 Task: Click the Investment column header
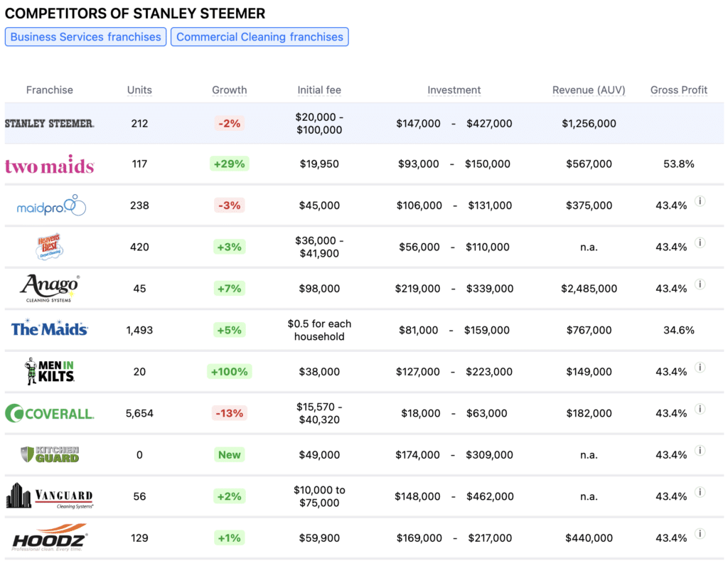coord(454,90)
